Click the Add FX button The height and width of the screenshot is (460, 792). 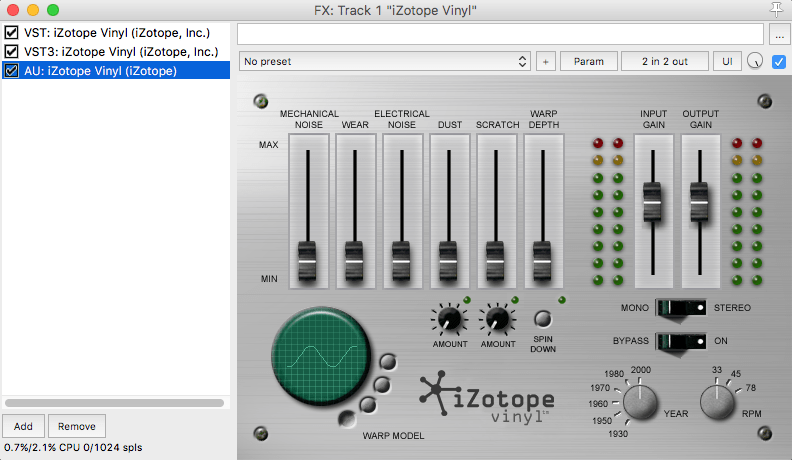[x=23, y=426]
